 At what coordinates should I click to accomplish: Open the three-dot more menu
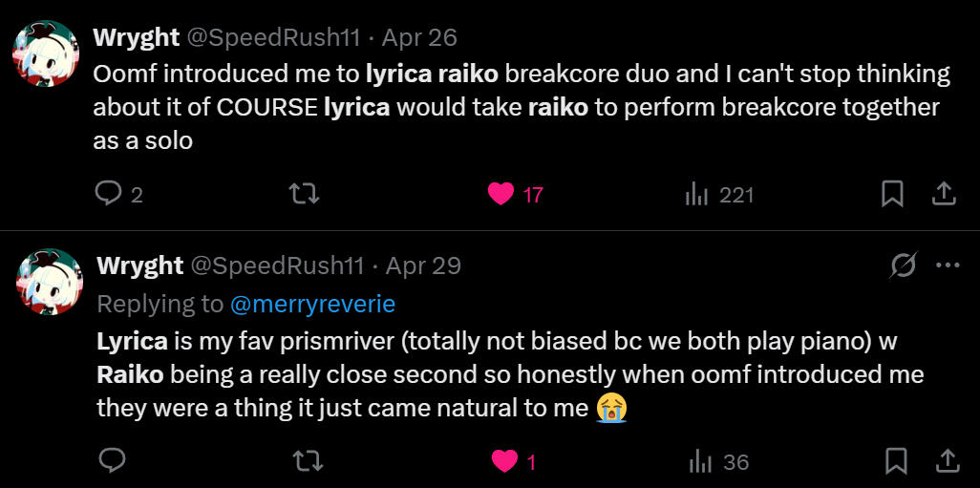[x=948, y=265]
